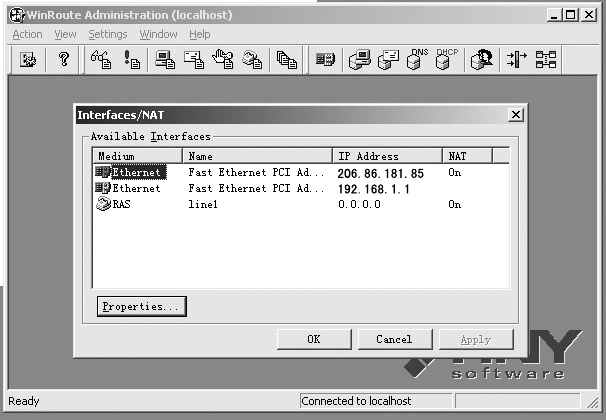Open the Settings menu
The image size is (606, 420).
pos(107,34)
